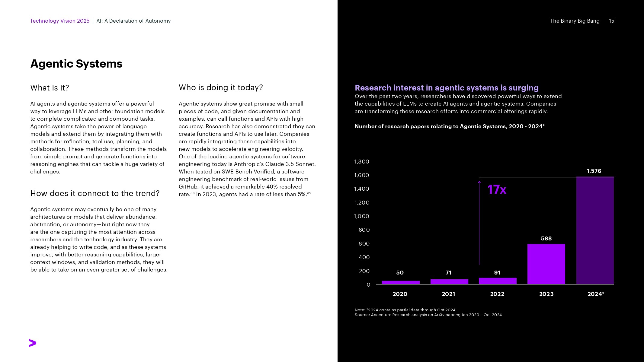Viewport: 644px width, 362px height.
Task: Click the 2024* x-axis year label
Action: pos(595,294)
